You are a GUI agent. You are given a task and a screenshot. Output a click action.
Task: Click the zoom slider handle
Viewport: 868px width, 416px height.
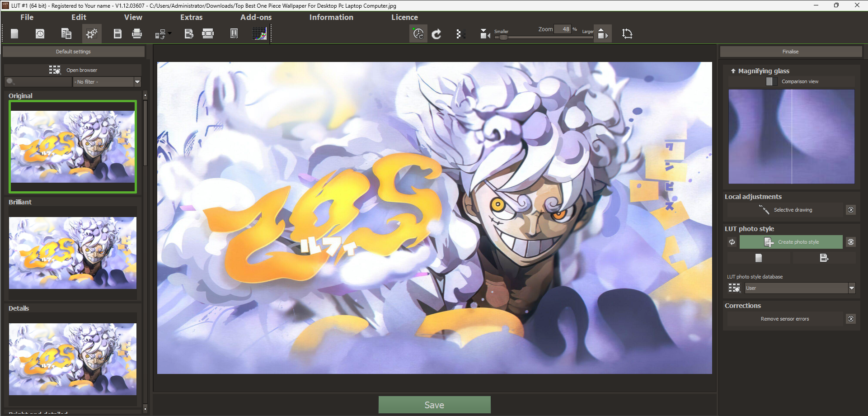point(503,38)
